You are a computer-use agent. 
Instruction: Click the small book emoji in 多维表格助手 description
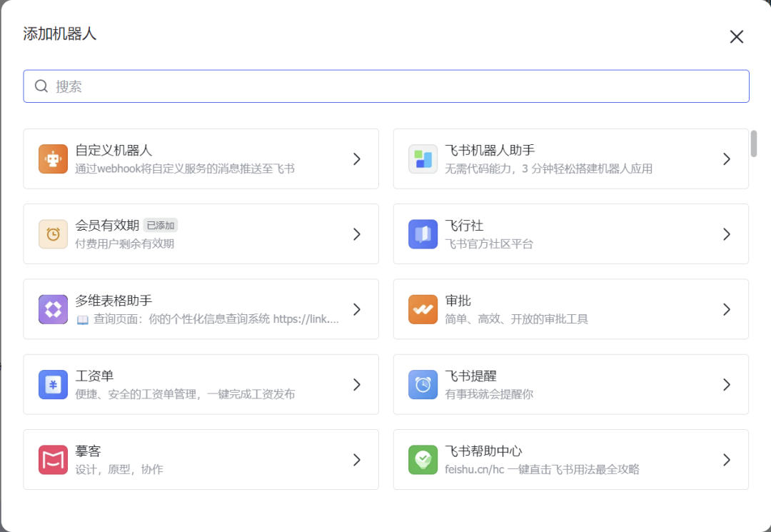(x=83, y=320)
